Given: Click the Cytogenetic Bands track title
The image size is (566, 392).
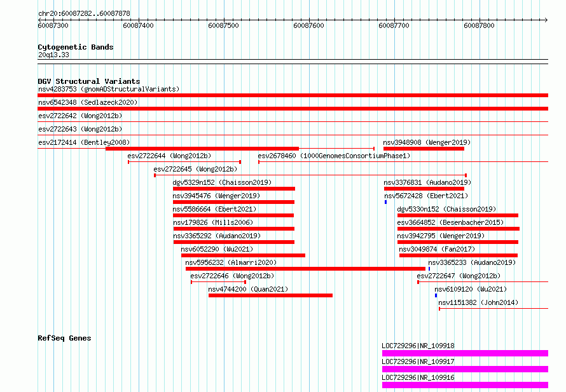Looking at the screenshot, I should [x=76, y=47].
